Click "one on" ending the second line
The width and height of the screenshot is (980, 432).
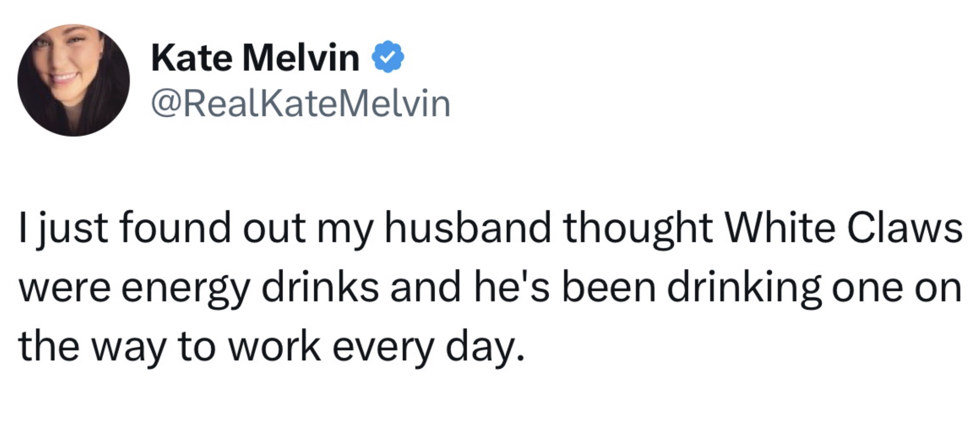[896, 288]
